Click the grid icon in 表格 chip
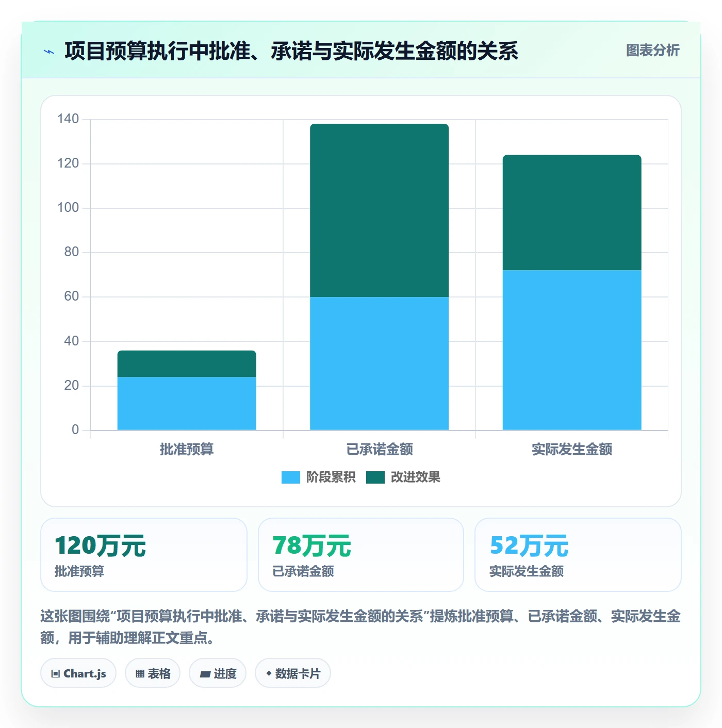722x728 pixels. tap(140, 673)
